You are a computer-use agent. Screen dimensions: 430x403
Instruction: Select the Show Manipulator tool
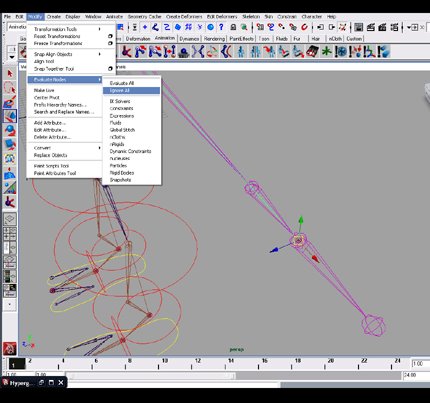10,188
